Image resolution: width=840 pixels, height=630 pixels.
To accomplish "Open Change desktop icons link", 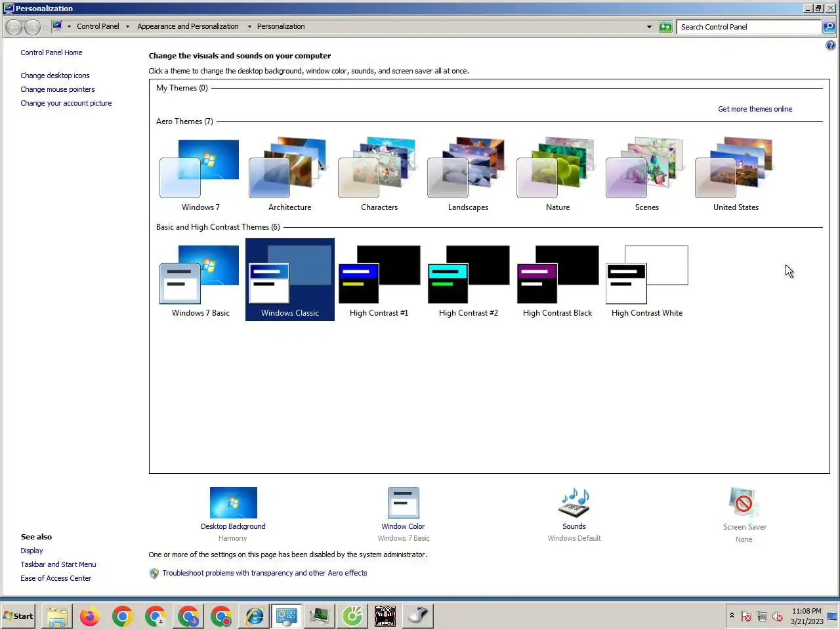I will tap(55, 75).
